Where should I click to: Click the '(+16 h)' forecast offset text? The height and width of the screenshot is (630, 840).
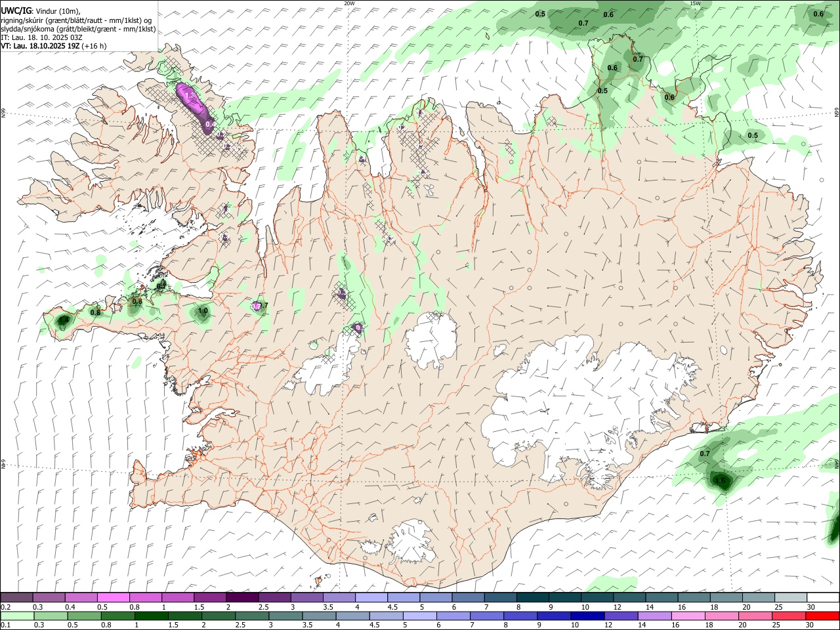tap(94, 47)
